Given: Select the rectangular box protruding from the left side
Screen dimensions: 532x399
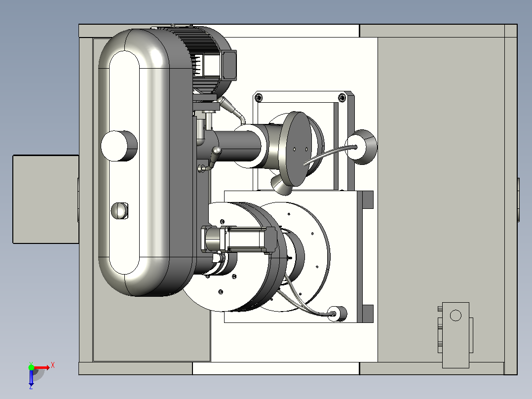Looking at the screenshot, I should coord(46,199).
